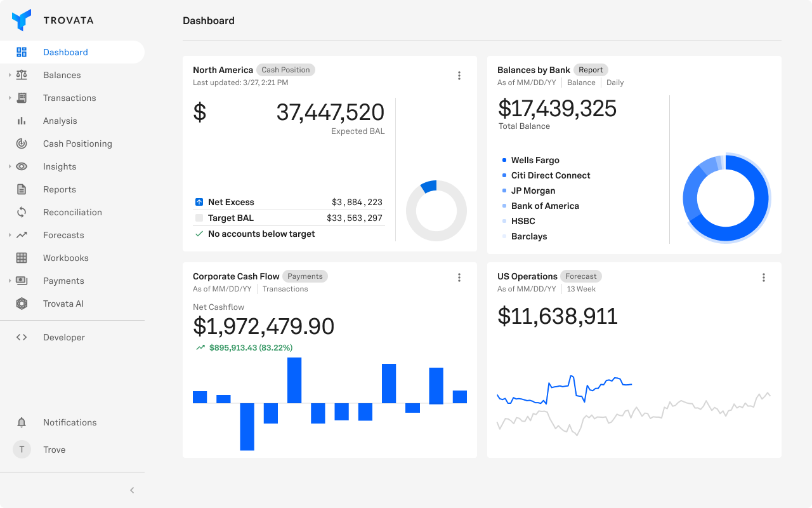This screenshot has width=812, height=508.
Task: Toggle Wells Fargo in the bank legend
Action: click(x=535, y=160)
